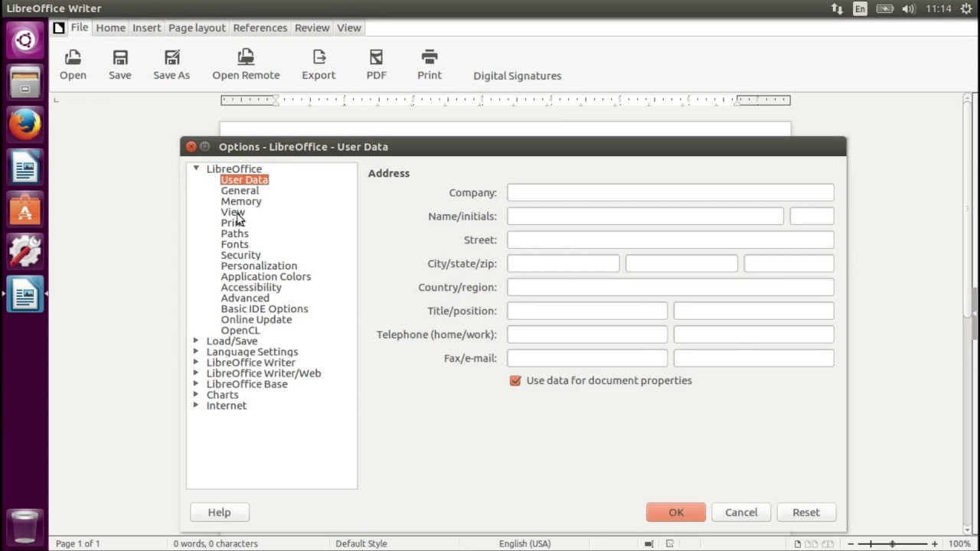Expand the Internet settings category
980x551 pixels.
click(x=195, y=406)
